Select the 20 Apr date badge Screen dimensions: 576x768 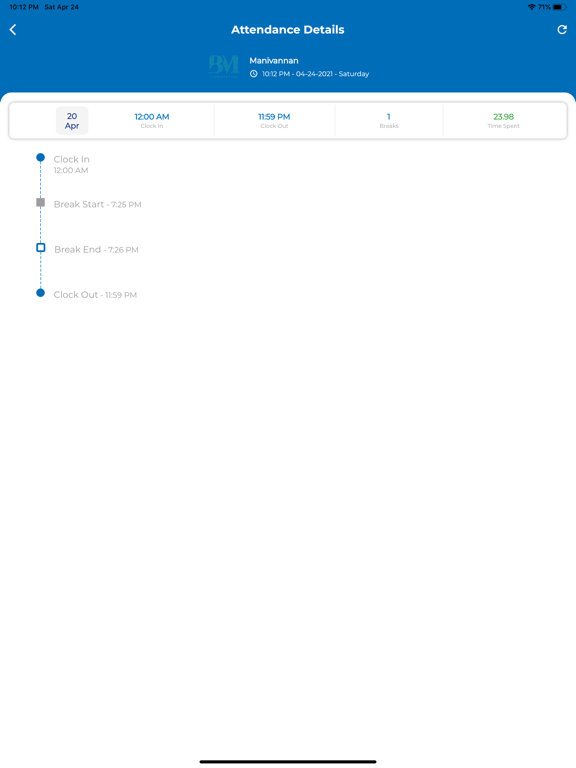click(x=72, y=120)
